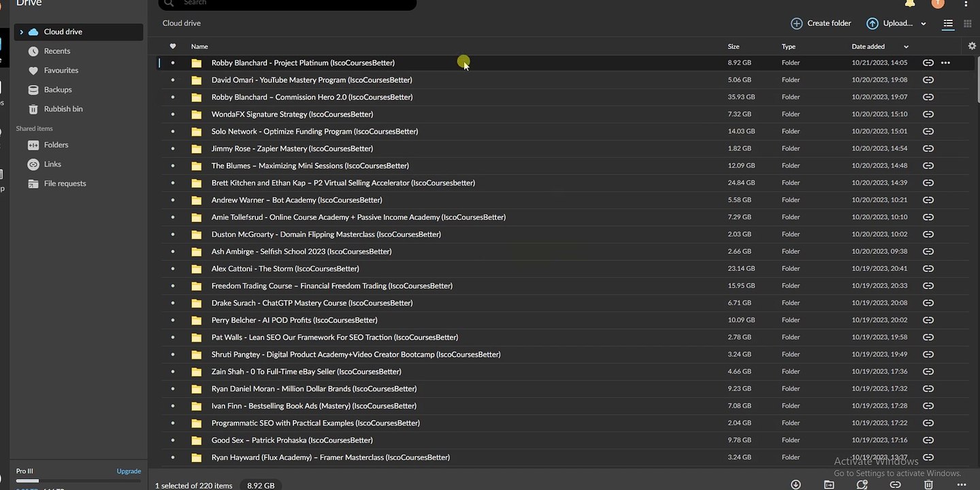
Task: Open the column settings gear
Action: pos(972,46)
